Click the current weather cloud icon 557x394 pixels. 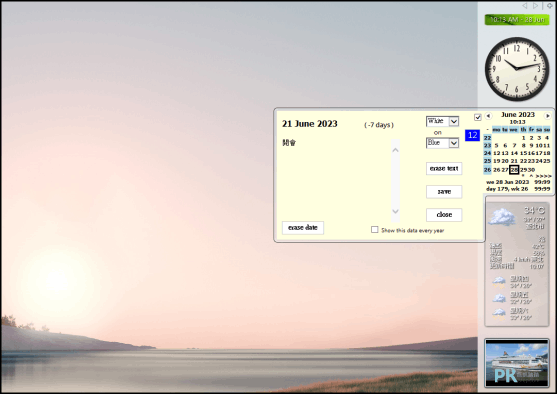[502, 217]
